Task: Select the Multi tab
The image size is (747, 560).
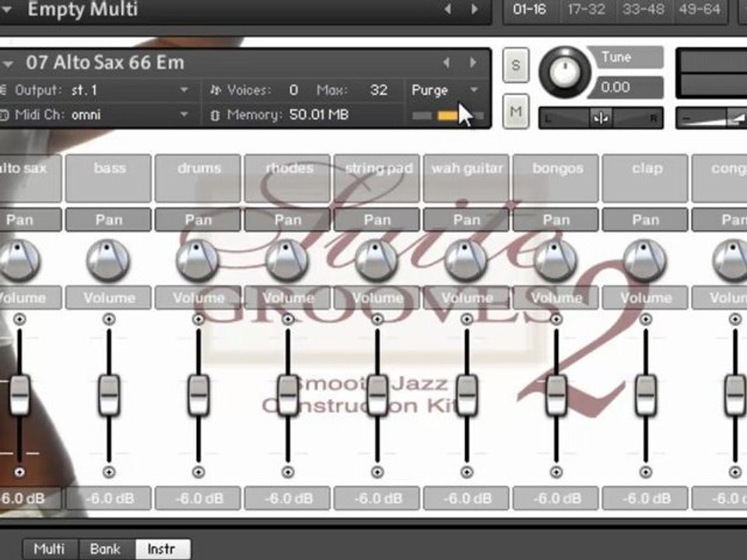Action: point(50,549)
